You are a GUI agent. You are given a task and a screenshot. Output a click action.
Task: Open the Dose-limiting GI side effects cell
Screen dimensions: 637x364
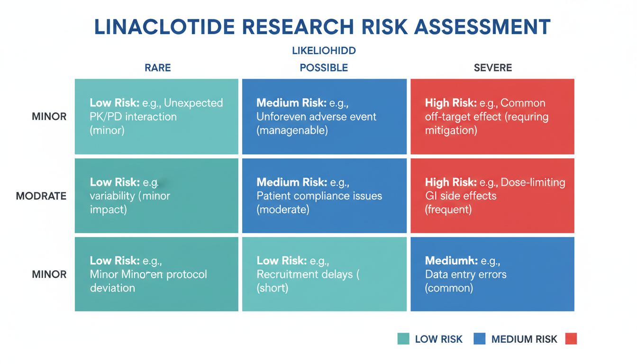(492, 196)
